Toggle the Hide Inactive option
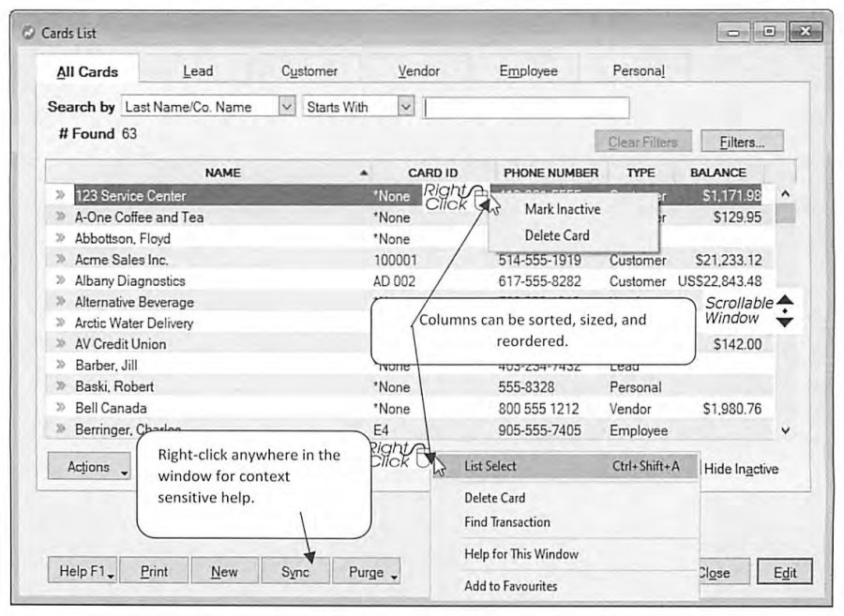 point(741,469)
